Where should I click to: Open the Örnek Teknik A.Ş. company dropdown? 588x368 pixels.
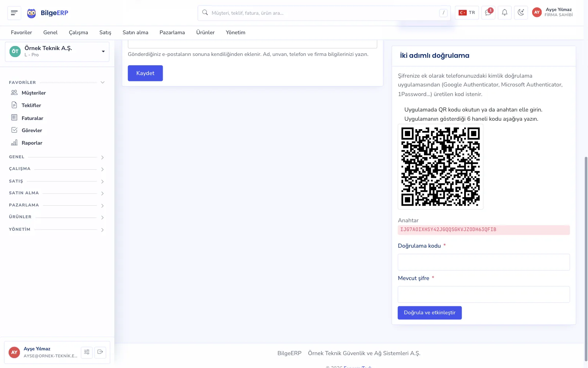coord(57,52)
